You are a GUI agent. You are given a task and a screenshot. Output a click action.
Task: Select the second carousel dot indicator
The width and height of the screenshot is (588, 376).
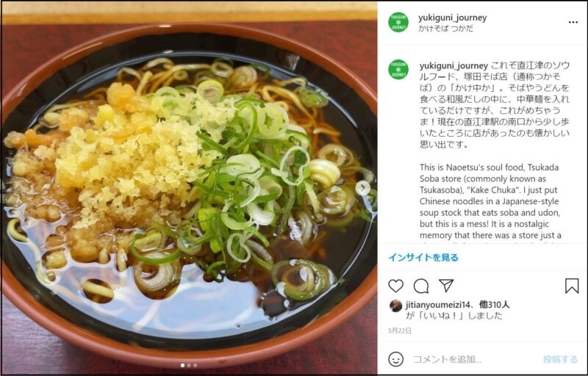189,365
